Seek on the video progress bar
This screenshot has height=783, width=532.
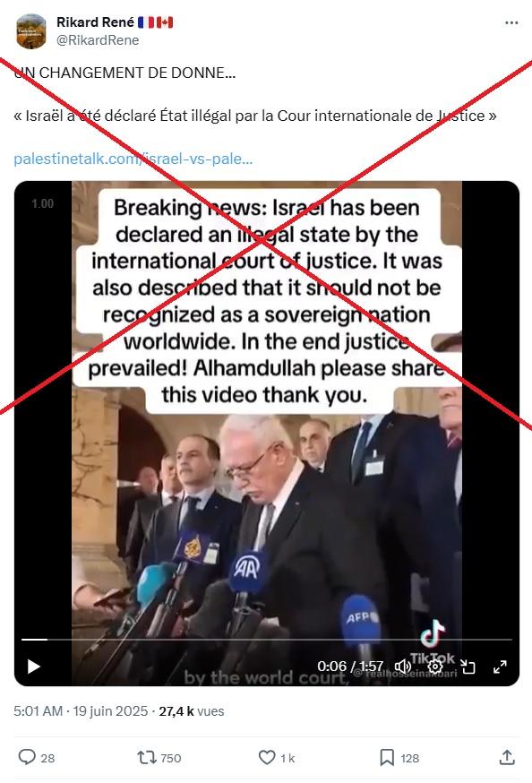267,639
